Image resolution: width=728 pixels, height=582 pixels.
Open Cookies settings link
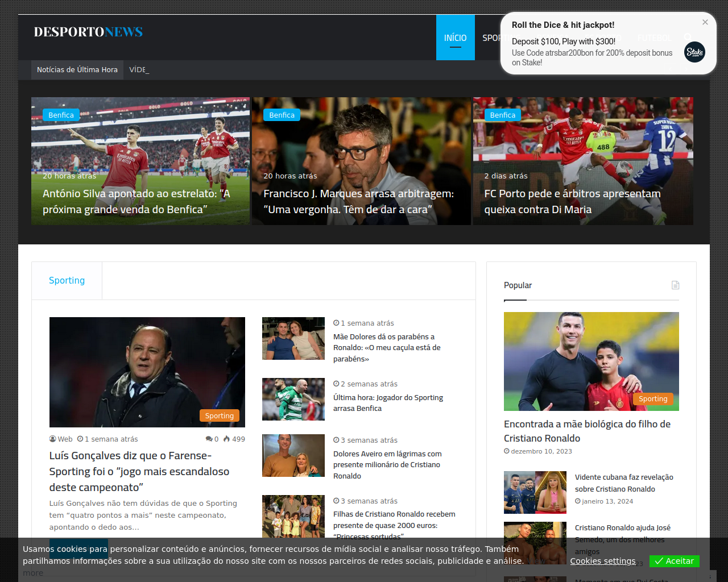[603, 561]
